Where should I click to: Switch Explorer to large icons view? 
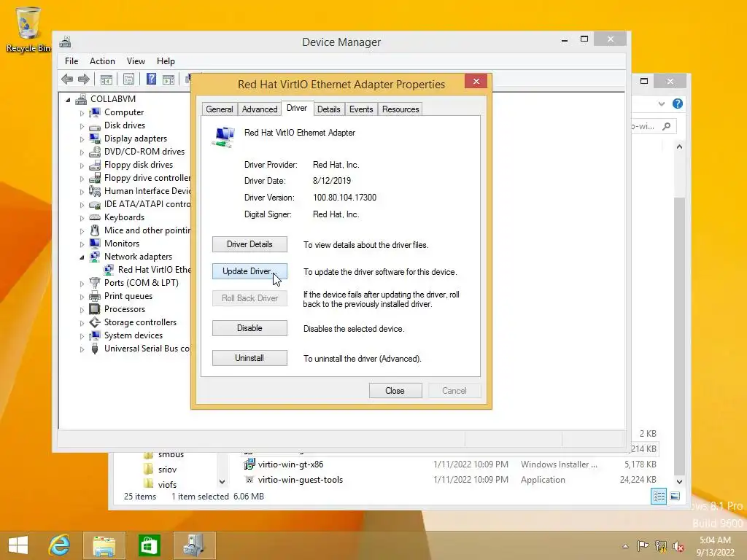point(675,497)
